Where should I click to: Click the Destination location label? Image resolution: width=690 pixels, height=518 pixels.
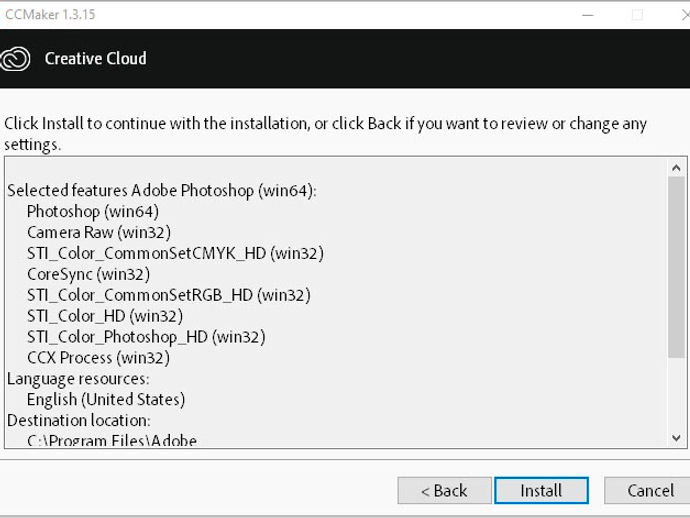pyautogui.click(x=79, y=420)
